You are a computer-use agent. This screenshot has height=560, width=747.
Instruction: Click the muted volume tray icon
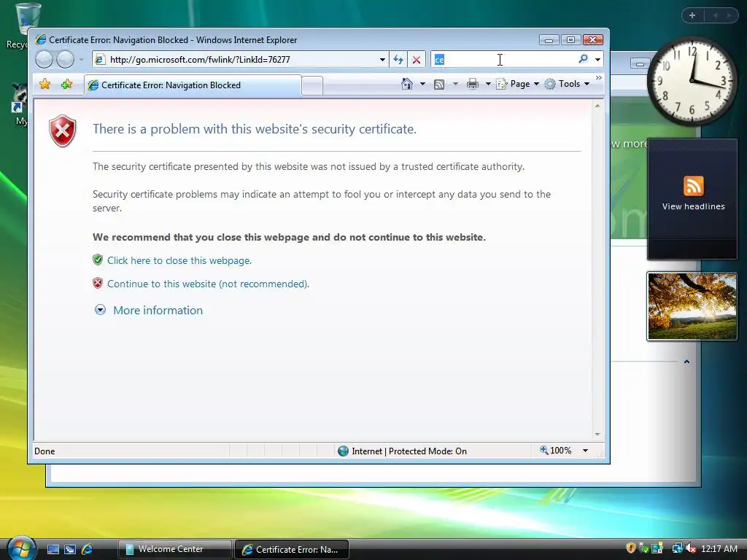[x=690, y=548]
